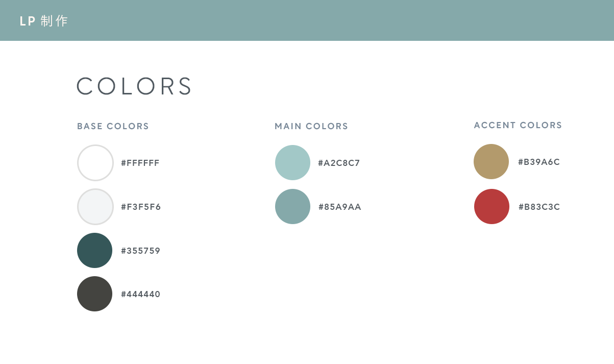Select the #355759 hex code text

pyautogui.click(x=141, y=251)
